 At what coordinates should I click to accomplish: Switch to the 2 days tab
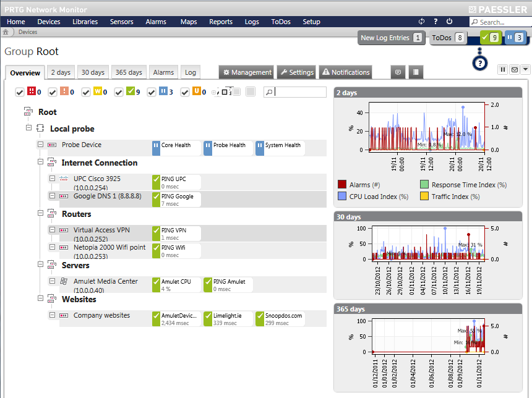tap(61, 72)
